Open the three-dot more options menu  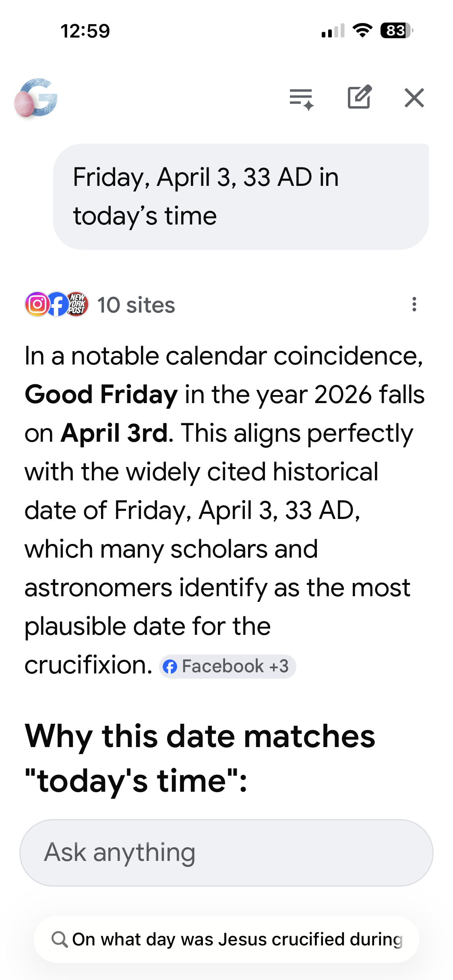pos(414,305)
